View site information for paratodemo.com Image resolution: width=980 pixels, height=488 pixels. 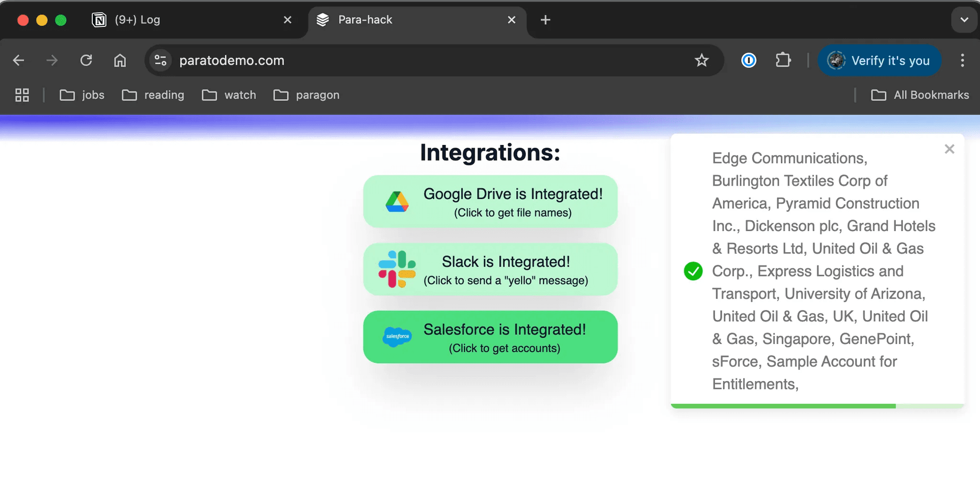[x=160, y=60]
